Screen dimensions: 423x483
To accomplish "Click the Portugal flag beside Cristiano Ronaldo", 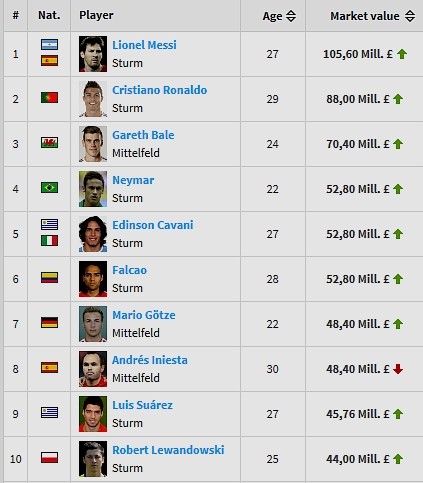I will [x=49, y=97].
